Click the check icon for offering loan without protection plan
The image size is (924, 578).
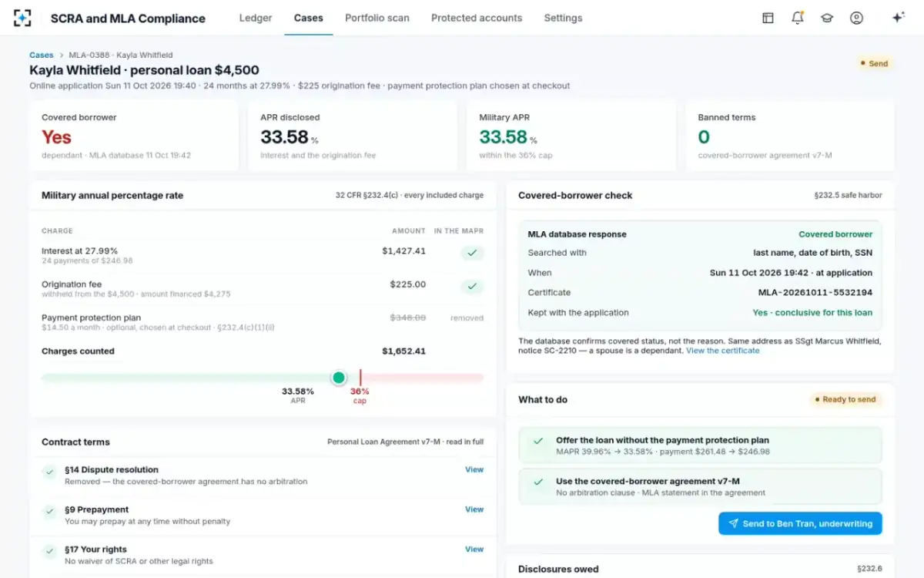pyautogui.click(x=539, y=442)
